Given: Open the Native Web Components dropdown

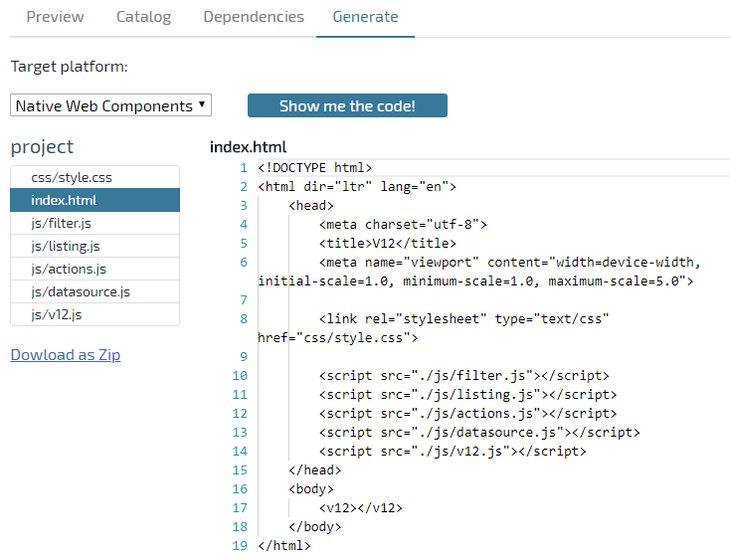Looking at the screenshot, I should (x=111, y=105).
